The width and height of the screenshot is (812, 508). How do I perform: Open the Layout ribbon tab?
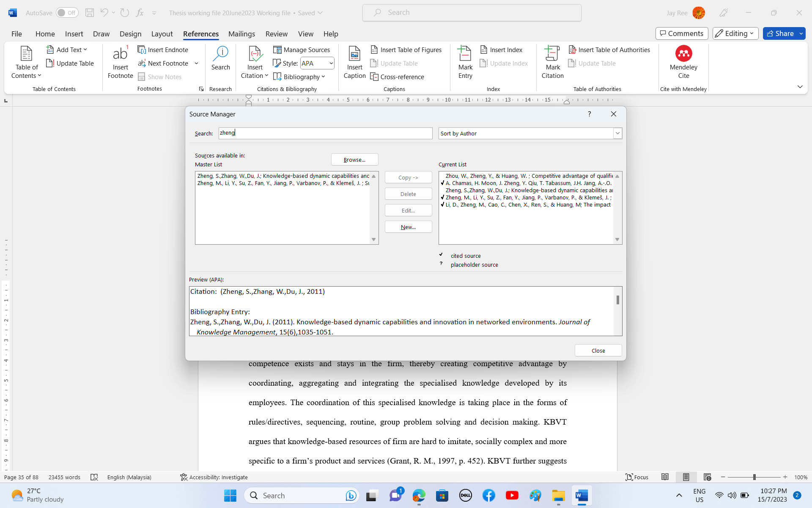click(x=162, y=34)
